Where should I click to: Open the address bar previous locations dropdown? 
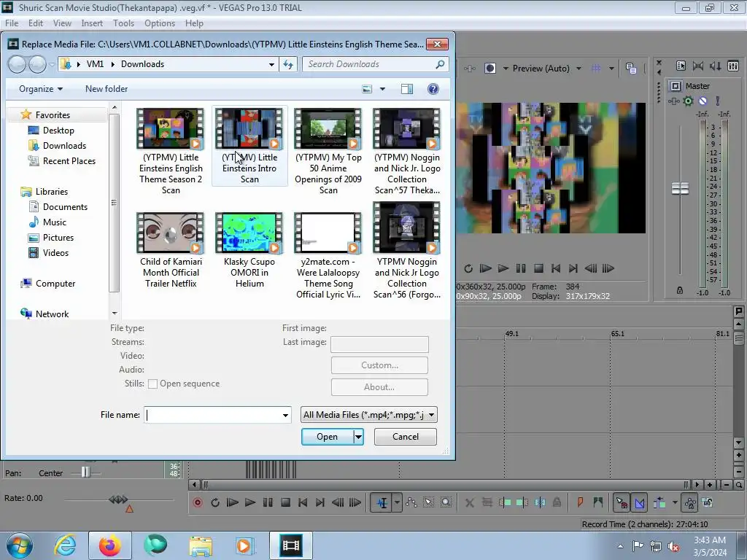click(271, 64)
